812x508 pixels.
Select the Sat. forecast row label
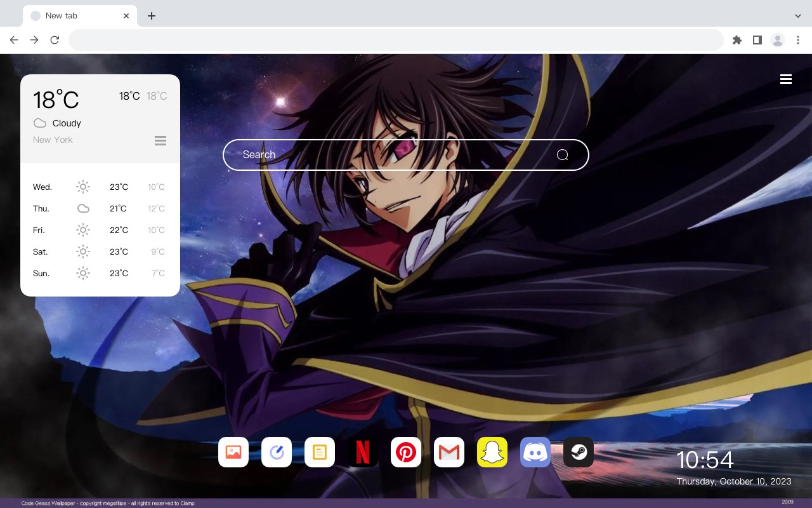pyautogui.click(x=41, y=251)
